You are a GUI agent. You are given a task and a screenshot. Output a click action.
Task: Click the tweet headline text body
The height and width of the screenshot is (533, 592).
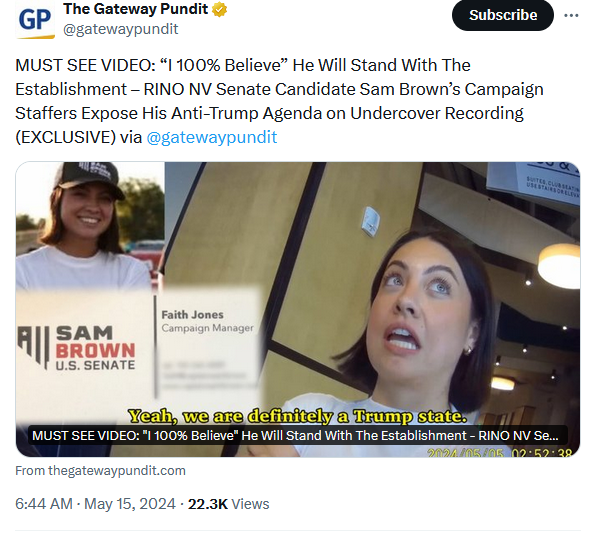[x=279, y=101]
